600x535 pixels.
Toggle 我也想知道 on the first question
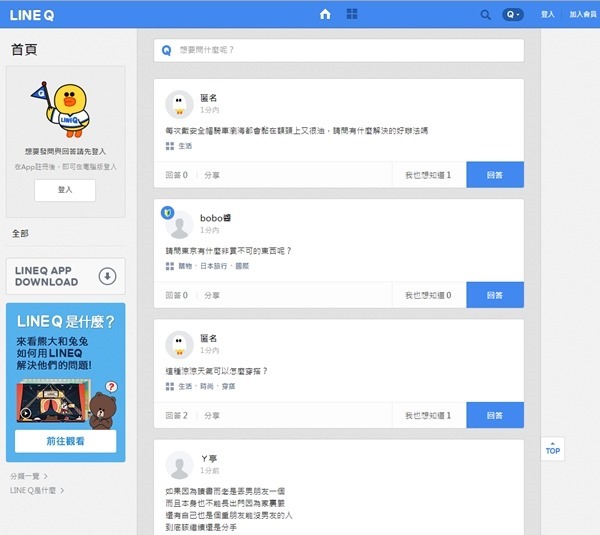427,175
